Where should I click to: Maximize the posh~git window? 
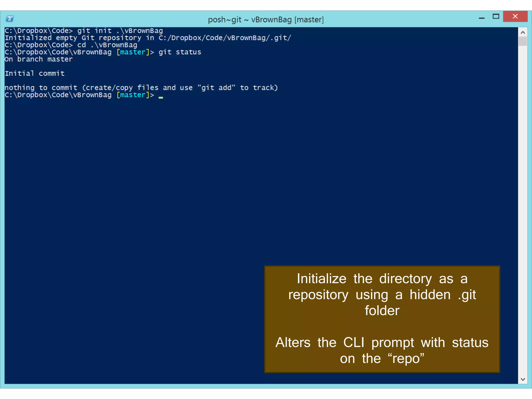(x=496, y=17)
